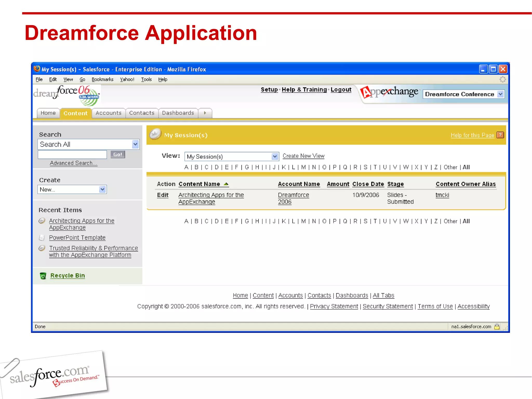This screenshot has height=399, width=532.
Task: Sort by Content Owner Alias column
Action: pos(466,184)
